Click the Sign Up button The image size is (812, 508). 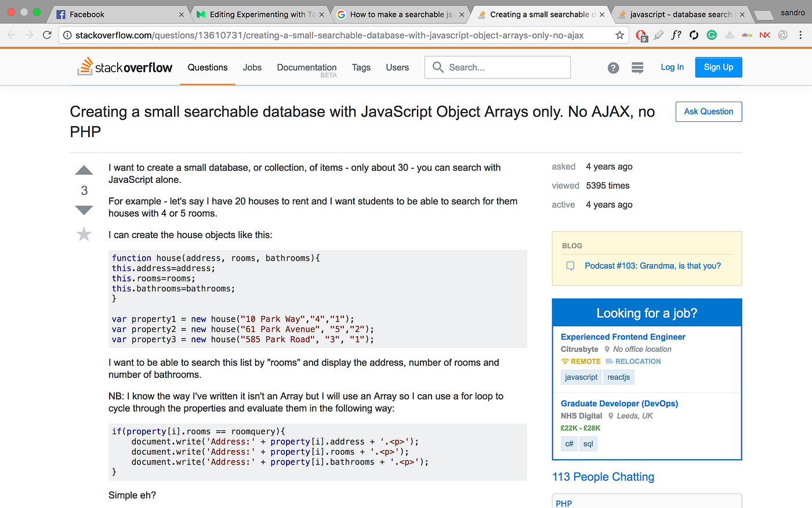[x=719, y=67]
